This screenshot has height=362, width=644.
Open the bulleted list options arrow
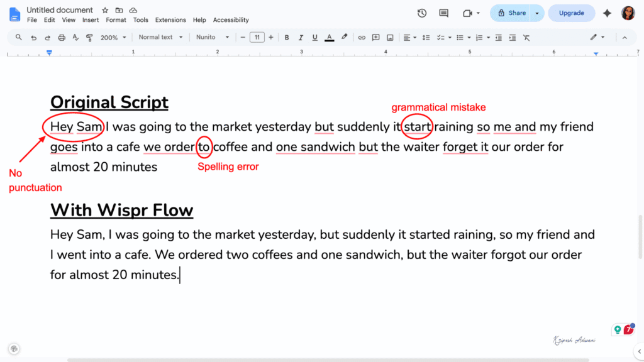click(x=469, y=38)
